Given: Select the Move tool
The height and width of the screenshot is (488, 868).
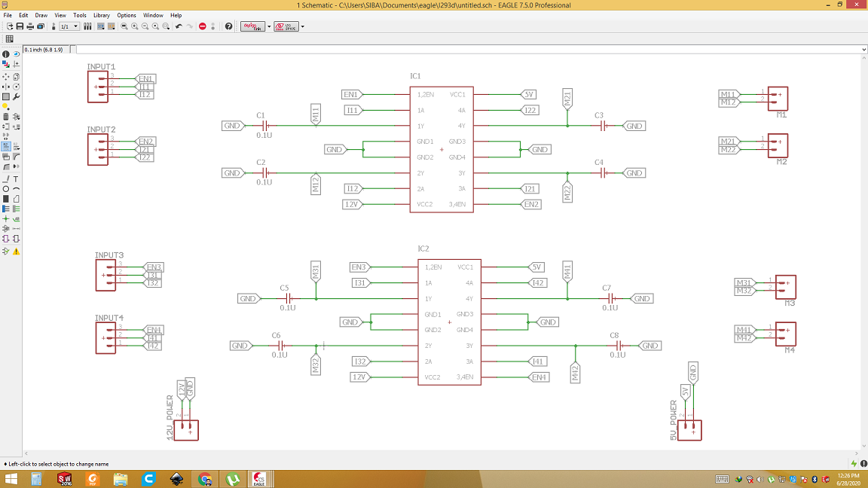Looking at the screenshot, I should (5, 77).
